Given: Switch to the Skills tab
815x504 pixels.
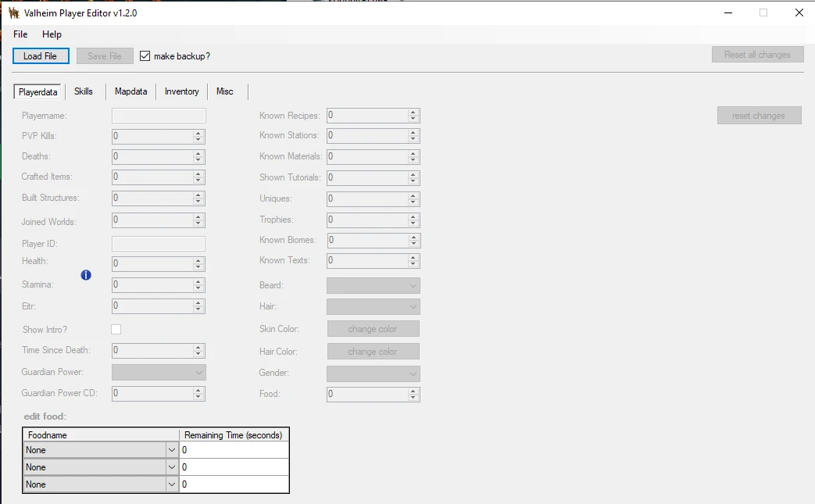Looking at the screenshot, I should point(84,91).
